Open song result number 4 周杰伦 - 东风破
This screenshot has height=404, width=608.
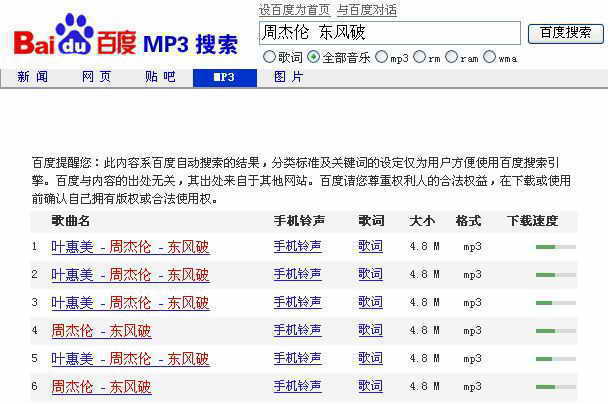click(101, 331)
